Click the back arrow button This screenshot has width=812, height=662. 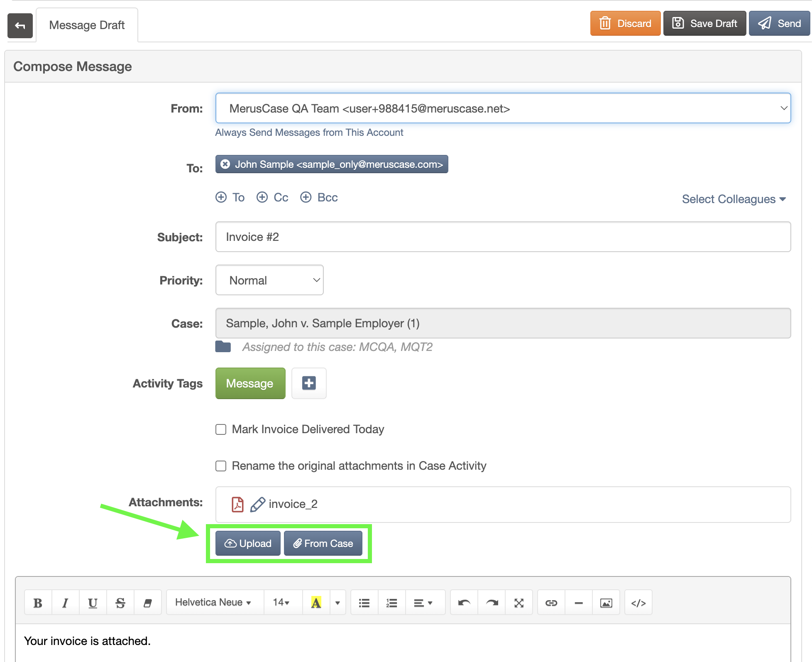20,25
